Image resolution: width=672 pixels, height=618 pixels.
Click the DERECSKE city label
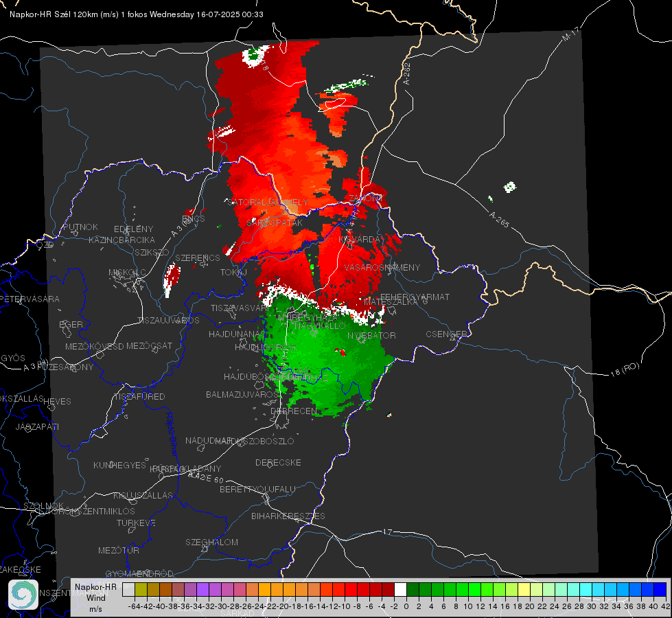click(x=278, y=463)
